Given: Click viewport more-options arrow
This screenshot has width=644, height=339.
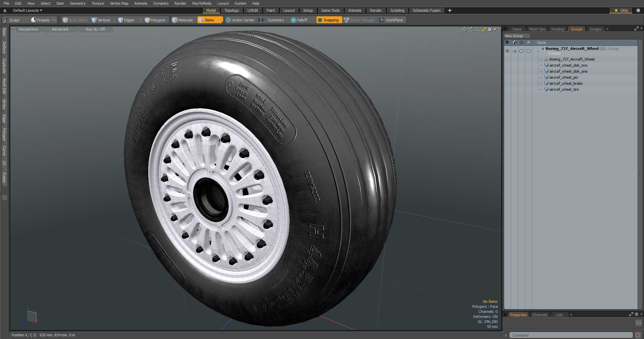Looking at the screenshot, I should coord(495,29).
